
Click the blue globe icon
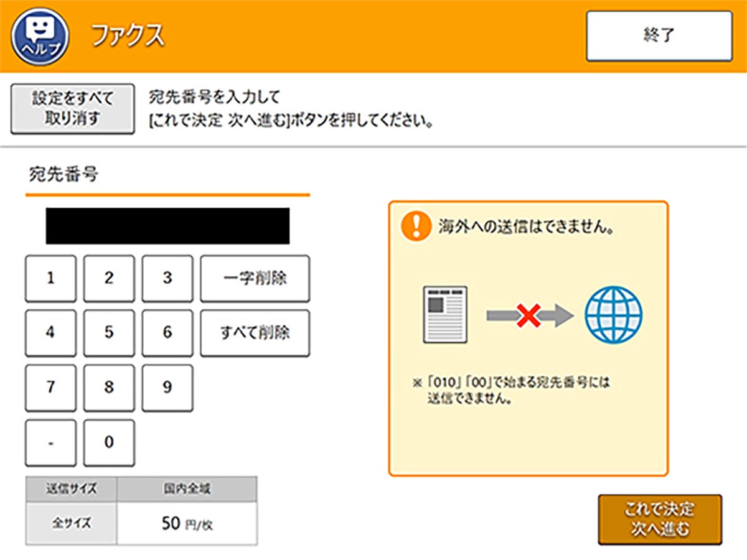coord(614,315)
